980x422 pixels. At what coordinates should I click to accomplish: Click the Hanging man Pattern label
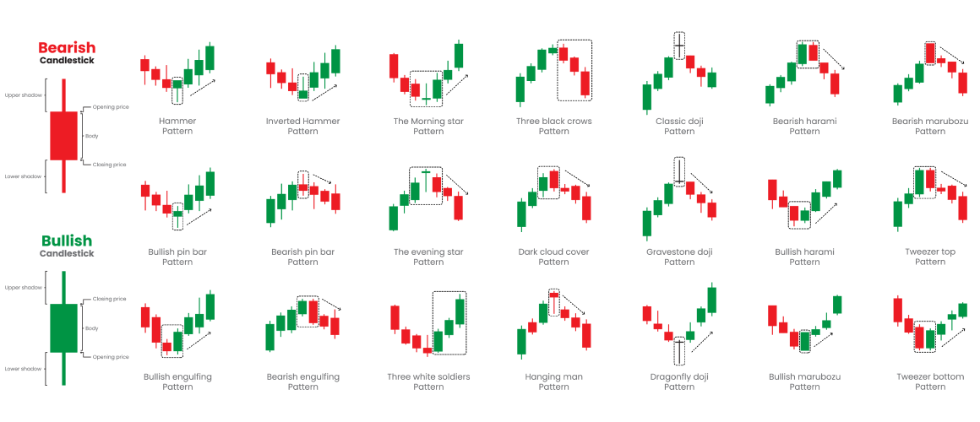[553, 381]
